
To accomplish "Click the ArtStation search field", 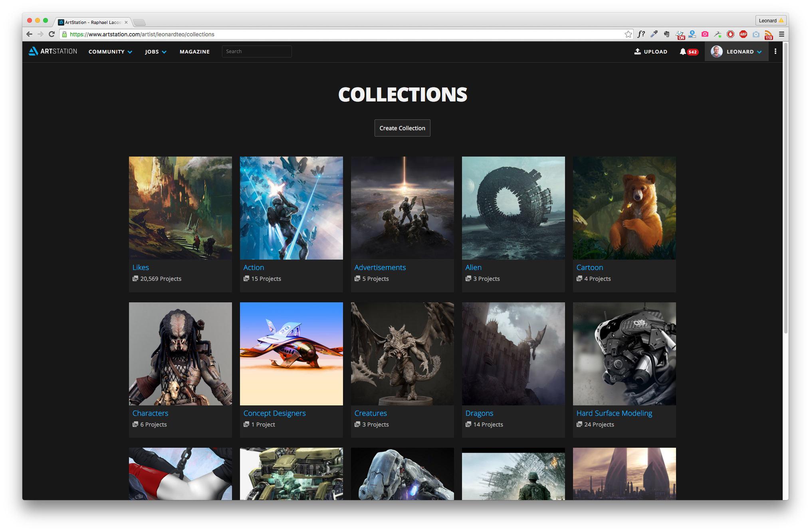I will pos(256,51).
